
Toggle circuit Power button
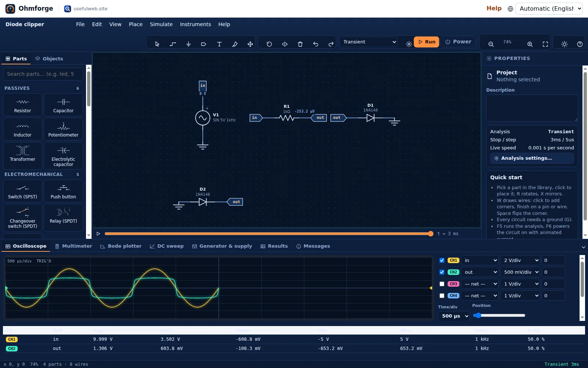(458, 42)
